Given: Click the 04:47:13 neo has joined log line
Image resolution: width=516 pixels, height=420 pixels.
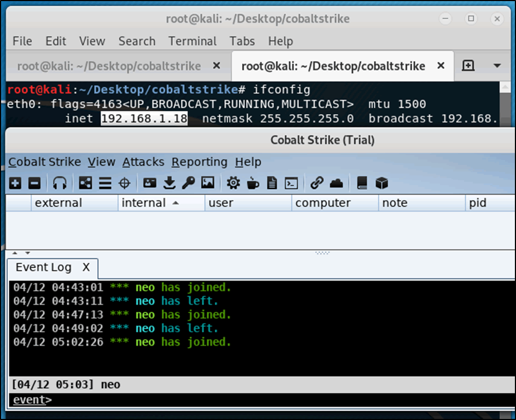Looking at the screenshot, I should click(122, 315).
